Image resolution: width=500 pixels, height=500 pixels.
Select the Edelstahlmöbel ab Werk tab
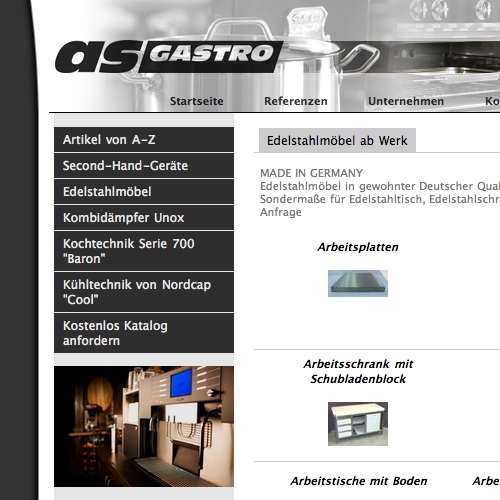click(337, 140)
